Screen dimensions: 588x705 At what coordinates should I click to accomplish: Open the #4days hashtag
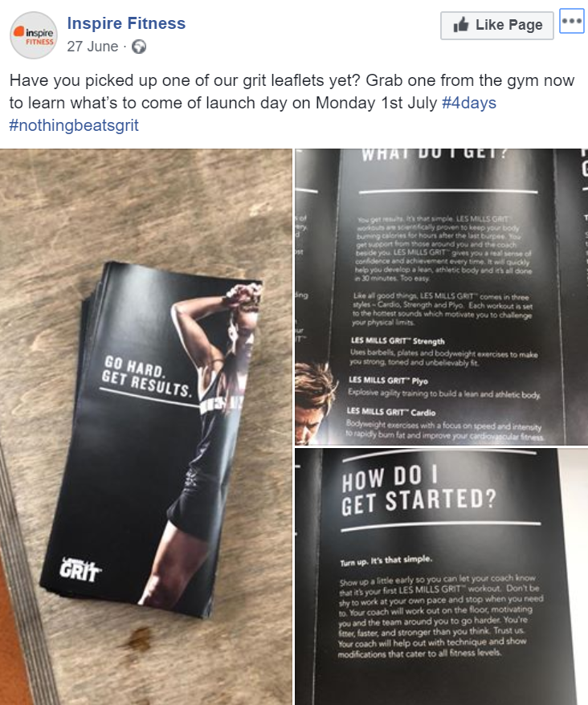tap(469, 103)
